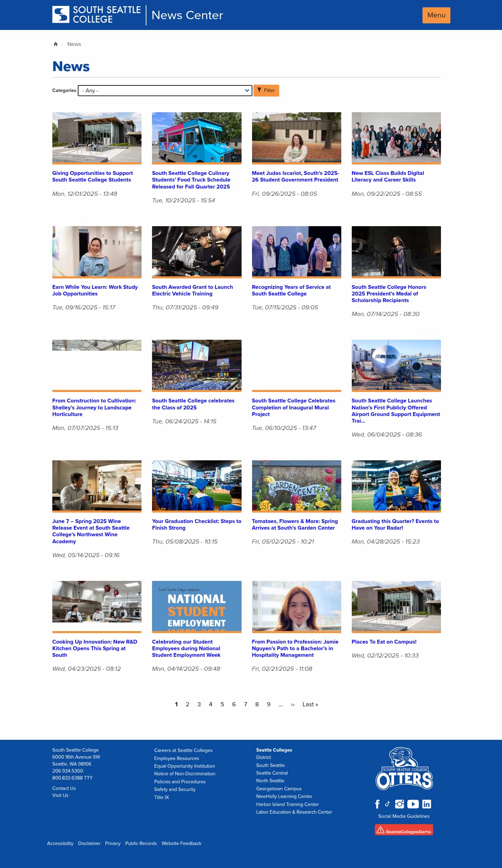Open Social Media Guidelines link
The image size is (502, 868).
[404, 816]
